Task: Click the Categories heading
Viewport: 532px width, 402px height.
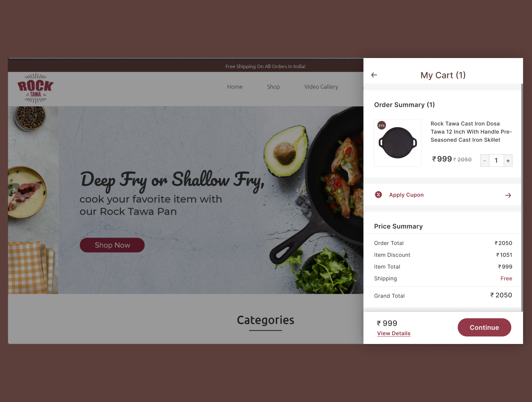Action: point(265,320)
